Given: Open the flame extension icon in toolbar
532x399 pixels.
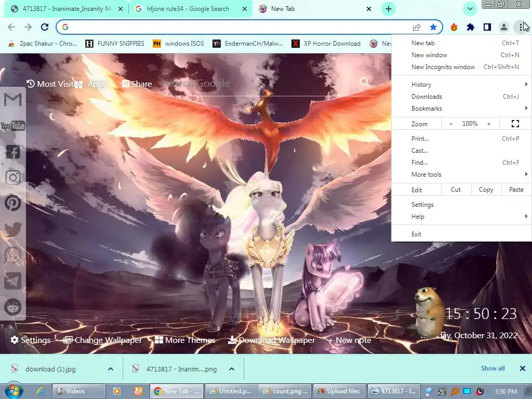Looking at the screenshot, I should (454, 27).
